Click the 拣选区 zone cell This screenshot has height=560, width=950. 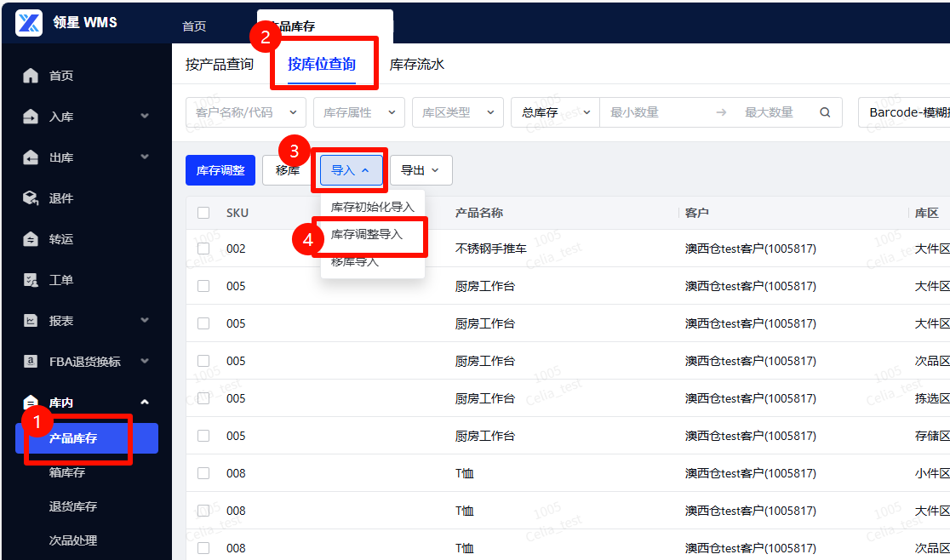(932, 398)
